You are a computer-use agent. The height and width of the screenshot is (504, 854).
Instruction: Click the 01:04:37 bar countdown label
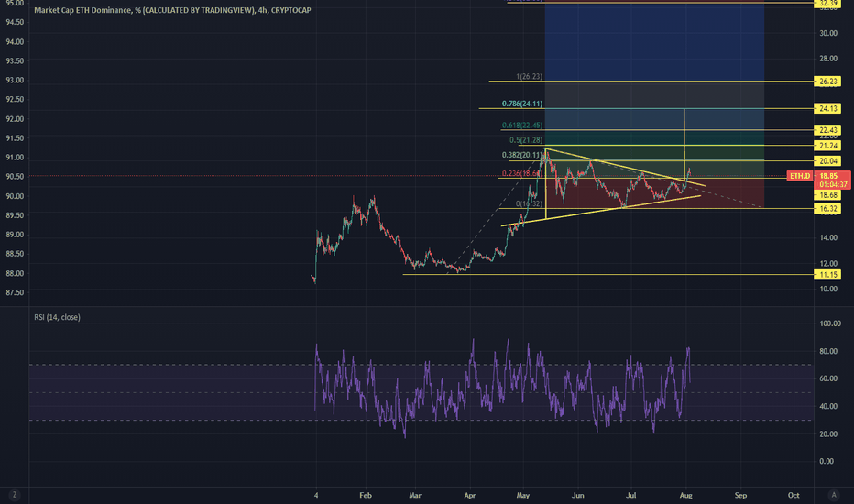tap(833, 185)
